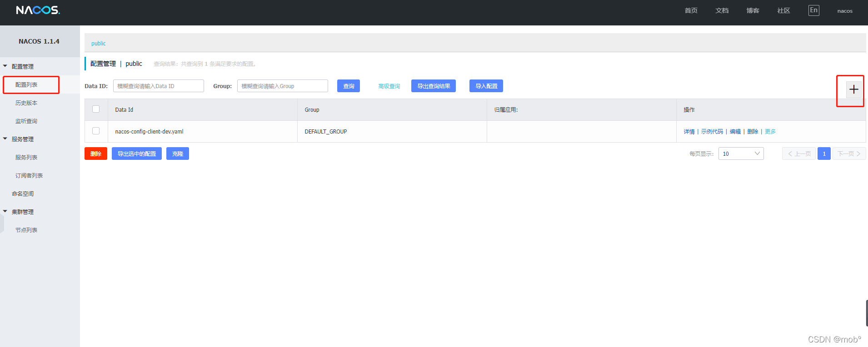Open the page size dropdown showing 10
The image size is (868, 347).
pos(741,154)
